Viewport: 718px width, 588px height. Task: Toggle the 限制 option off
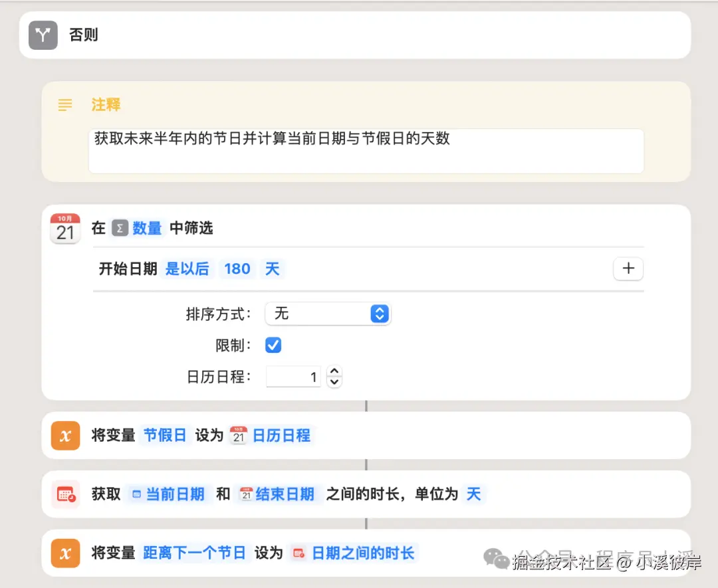pos(273,345)
